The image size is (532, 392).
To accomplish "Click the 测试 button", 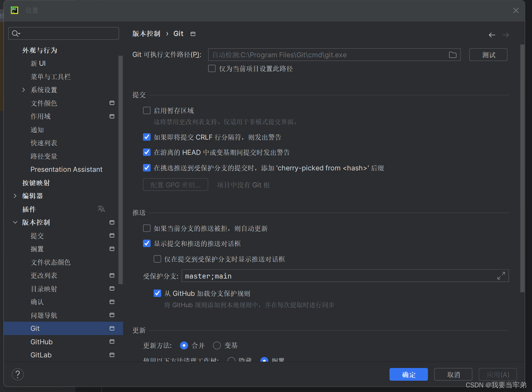I will (x=488, y=55).
